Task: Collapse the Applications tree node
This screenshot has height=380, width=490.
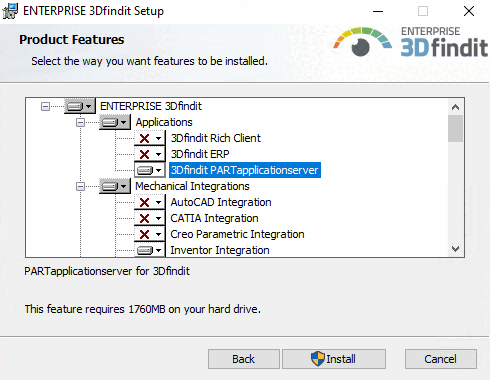Action: [x=80, y=123]
